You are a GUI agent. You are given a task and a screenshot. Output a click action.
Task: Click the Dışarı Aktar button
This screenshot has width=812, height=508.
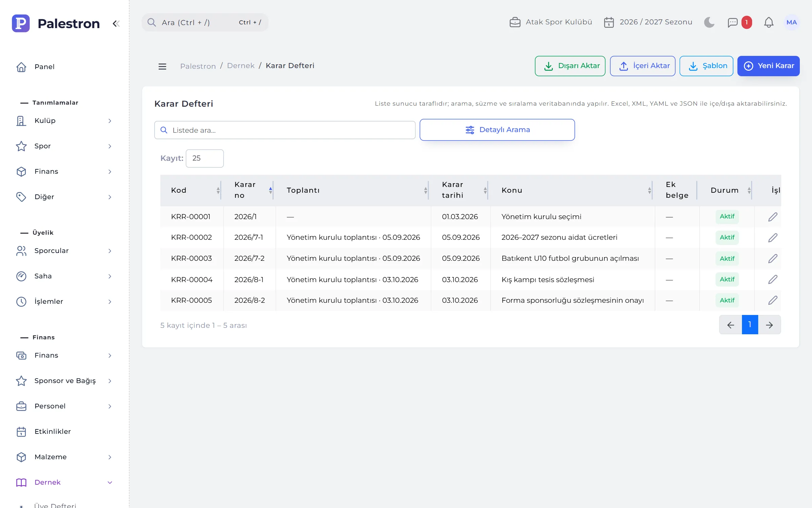coord(570,66)
